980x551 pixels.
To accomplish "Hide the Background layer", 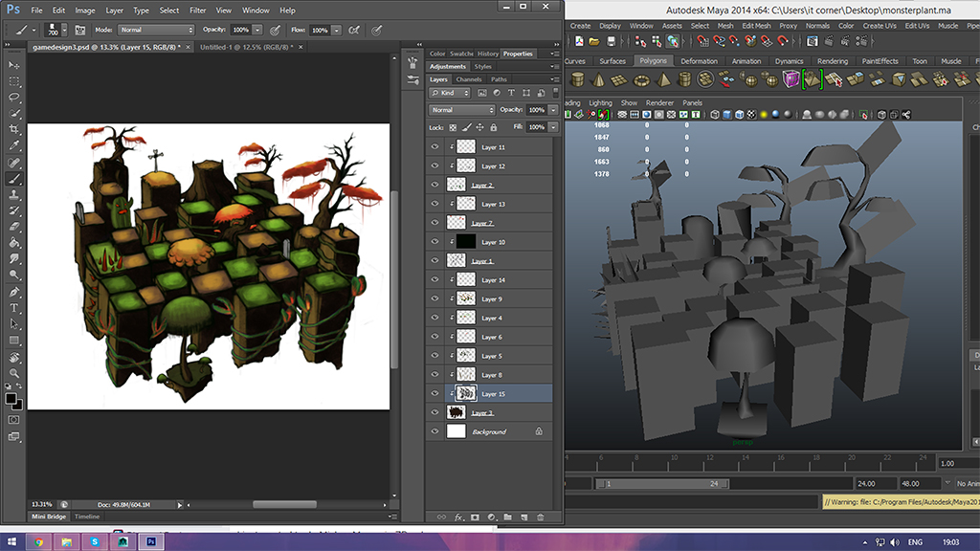I will [x=435, y=431].
